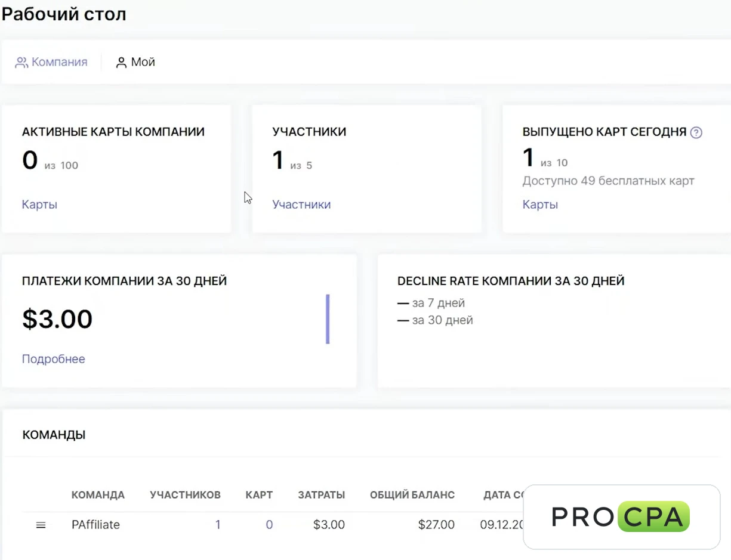Click cards count 0 in PAffiliate row
731x560 pixels.
click(269, 525)
